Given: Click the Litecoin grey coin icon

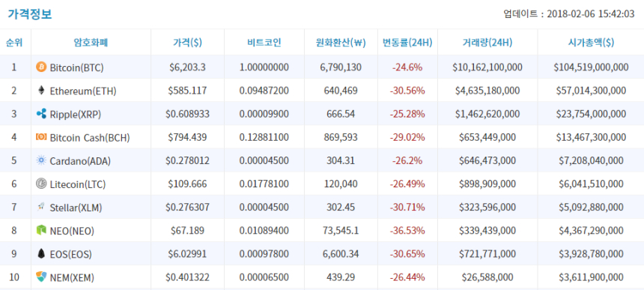Looking at the screenshot, I should (41, 184).
